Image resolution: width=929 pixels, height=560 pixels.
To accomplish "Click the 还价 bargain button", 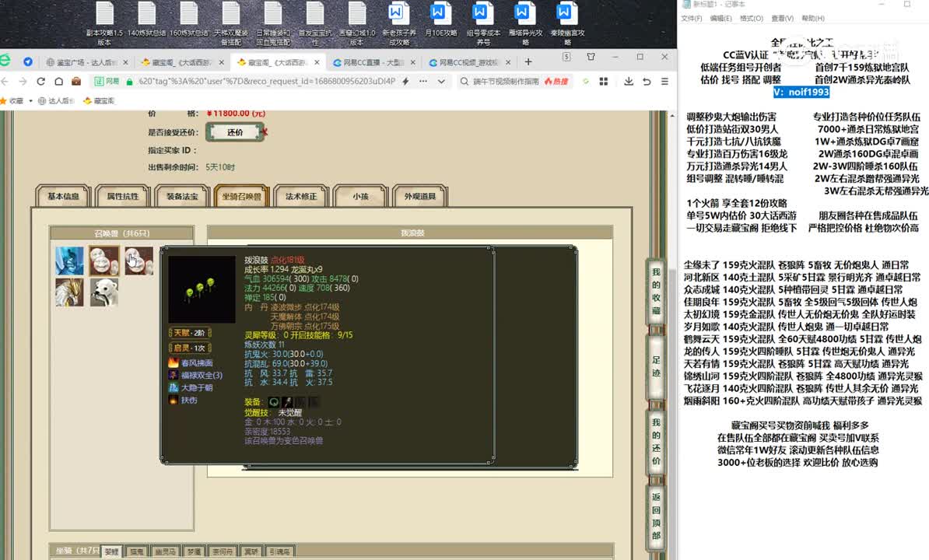I will (x=235, y=132).
